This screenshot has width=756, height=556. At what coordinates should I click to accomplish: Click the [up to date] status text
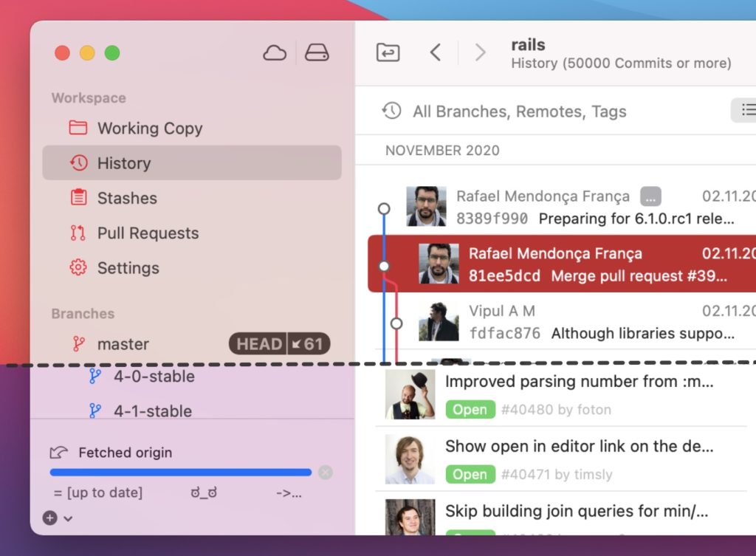coord(105,492)
